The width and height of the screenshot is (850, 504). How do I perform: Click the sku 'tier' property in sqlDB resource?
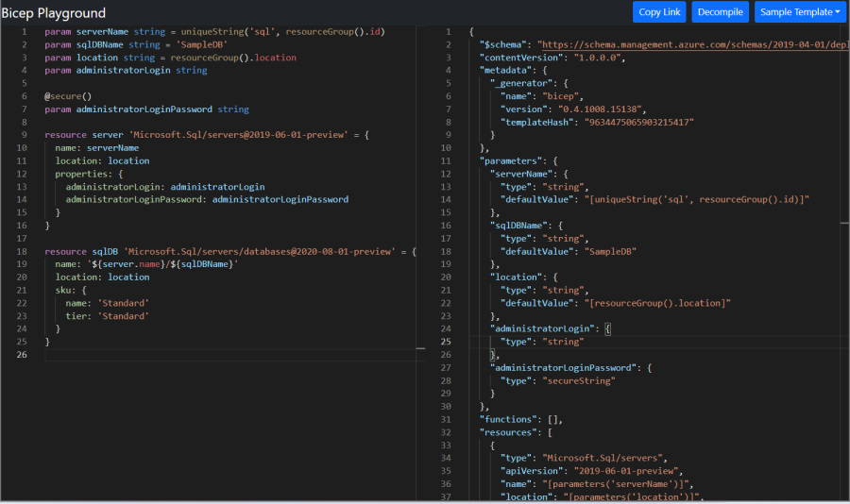[76, 316]
